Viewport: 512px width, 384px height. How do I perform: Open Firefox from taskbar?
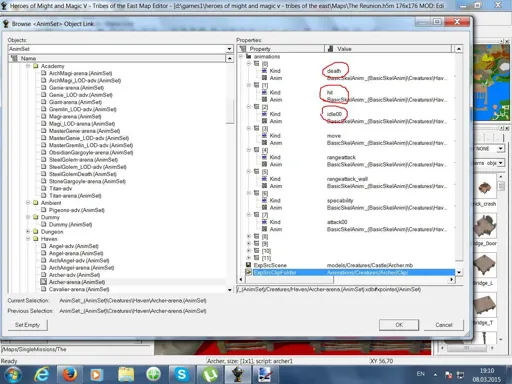[69, 375]
